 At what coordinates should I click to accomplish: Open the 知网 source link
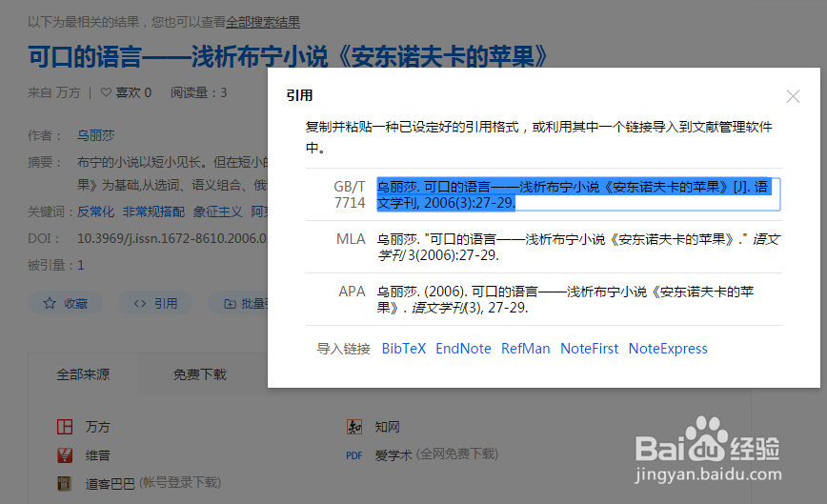point(387,427)
